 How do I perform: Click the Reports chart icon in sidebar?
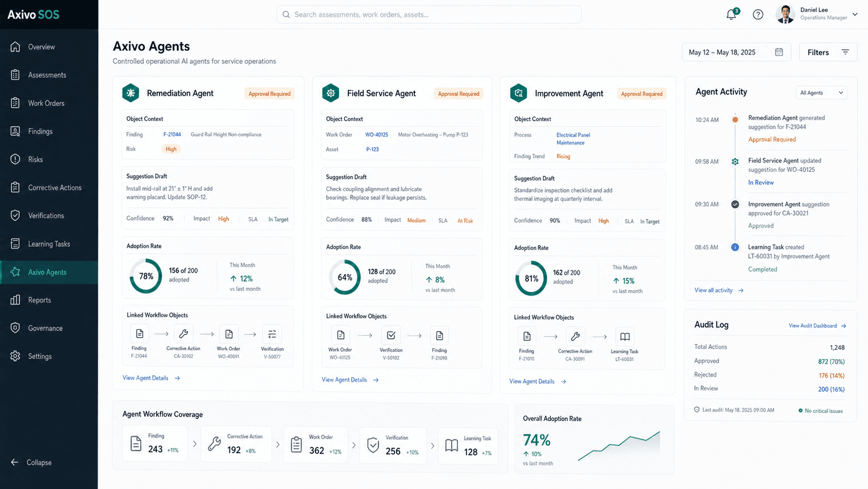(15, 300)
